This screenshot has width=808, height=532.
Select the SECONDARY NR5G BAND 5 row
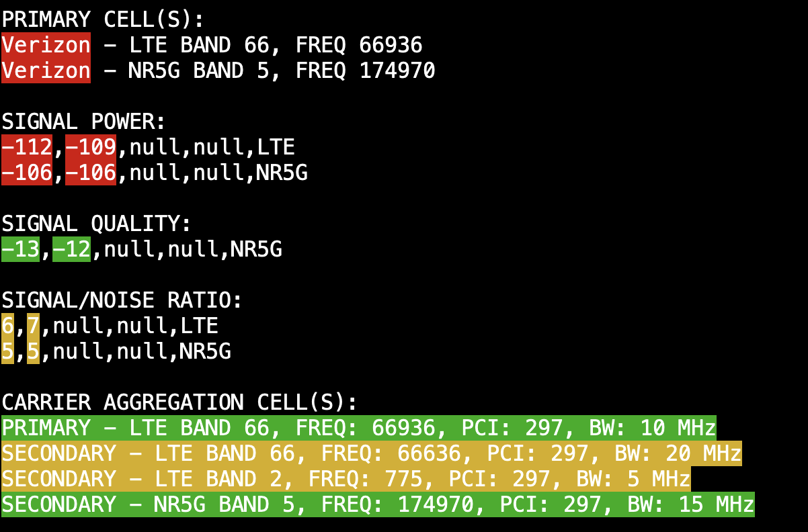coord(378,504)
